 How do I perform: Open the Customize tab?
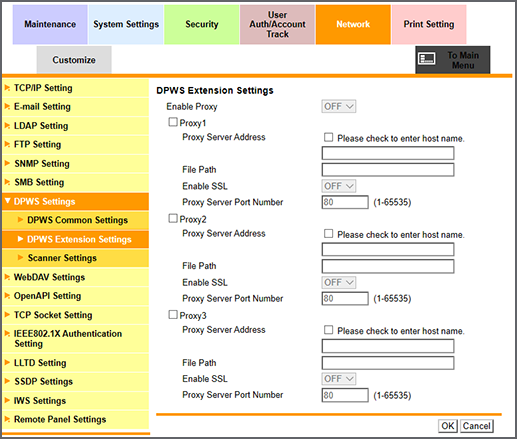74,60
